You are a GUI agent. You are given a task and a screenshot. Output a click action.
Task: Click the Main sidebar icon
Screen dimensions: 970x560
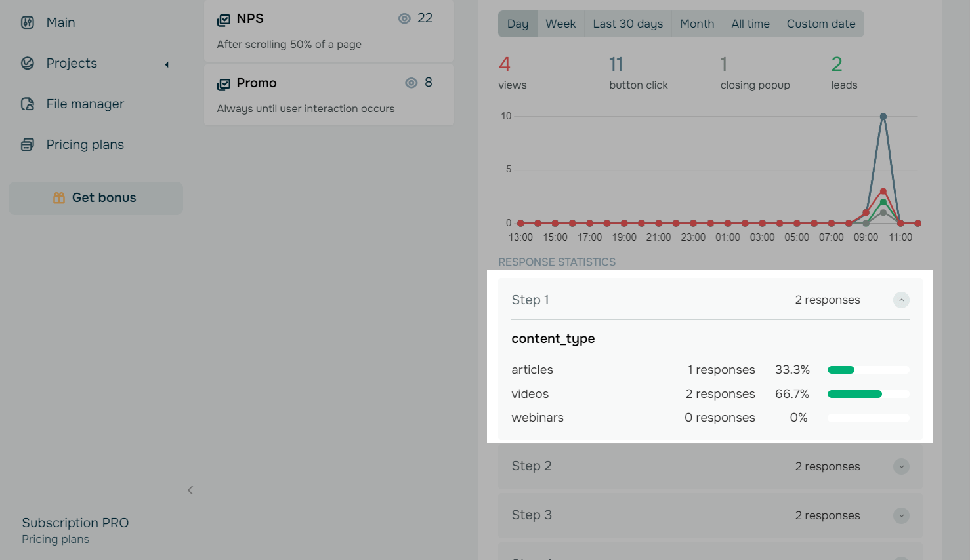tap(28, 22)
